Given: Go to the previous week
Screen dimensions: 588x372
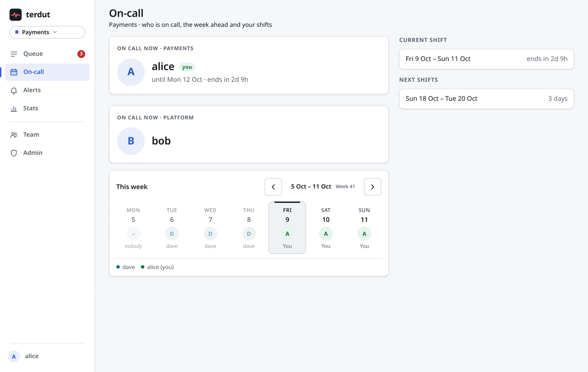Looking at the screenshot, I should pos(273,187).
